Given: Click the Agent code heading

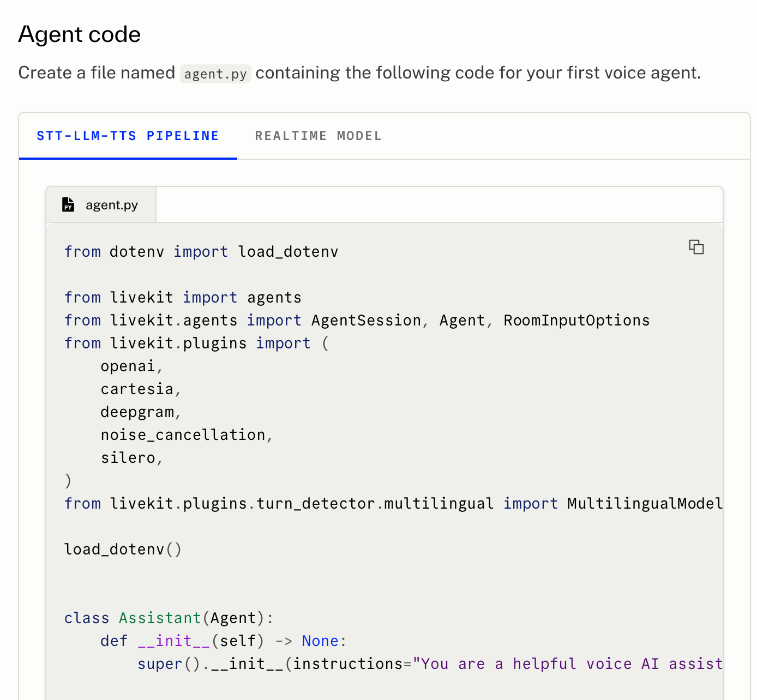Looking at the screenshot, I should click(x=80, y=34).
